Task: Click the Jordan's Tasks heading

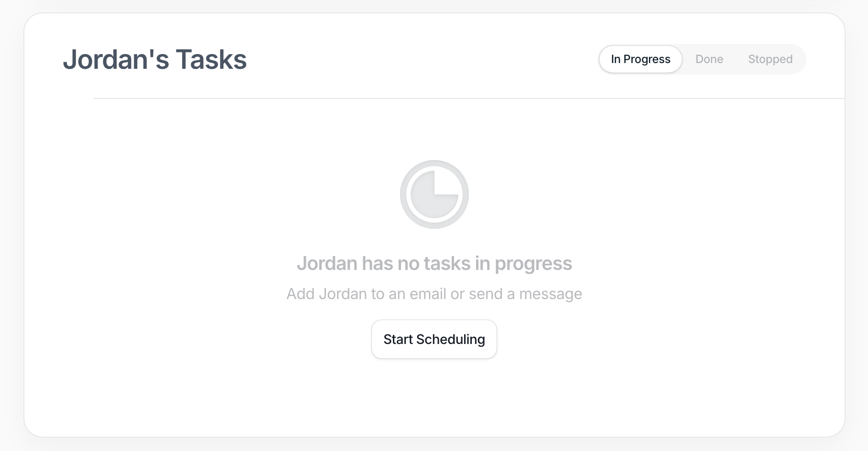Action: 155,60
